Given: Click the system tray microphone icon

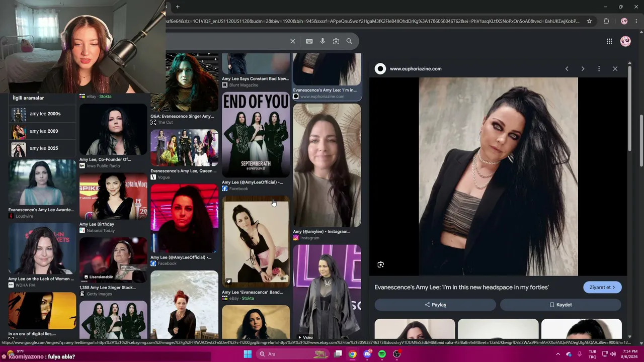Looking at the screenshot, I should point(580,354).
